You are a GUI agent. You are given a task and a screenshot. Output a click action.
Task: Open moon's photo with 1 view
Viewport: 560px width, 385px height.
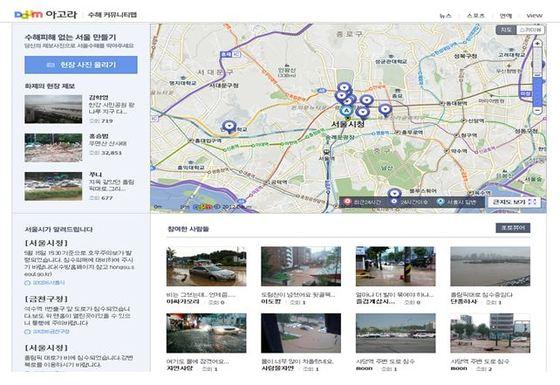pos(396,333)
